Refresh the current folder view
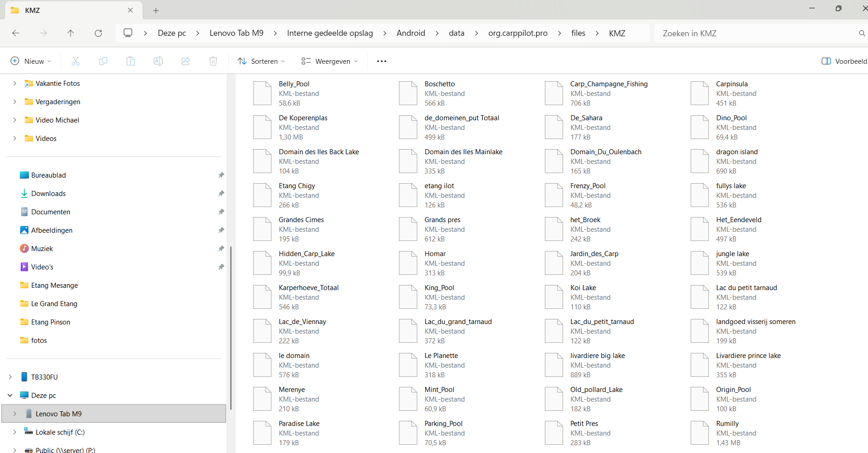This screenshot has width=868, height=453. pyautogui.click(x=98, y=33)
